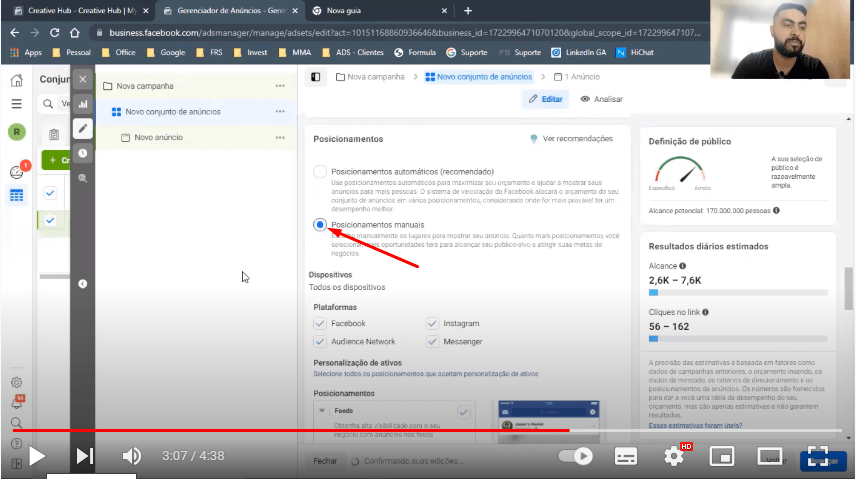Go to Nova campanha breadcrumb
This screenshot has height=479, width=856.
[370, 77]
